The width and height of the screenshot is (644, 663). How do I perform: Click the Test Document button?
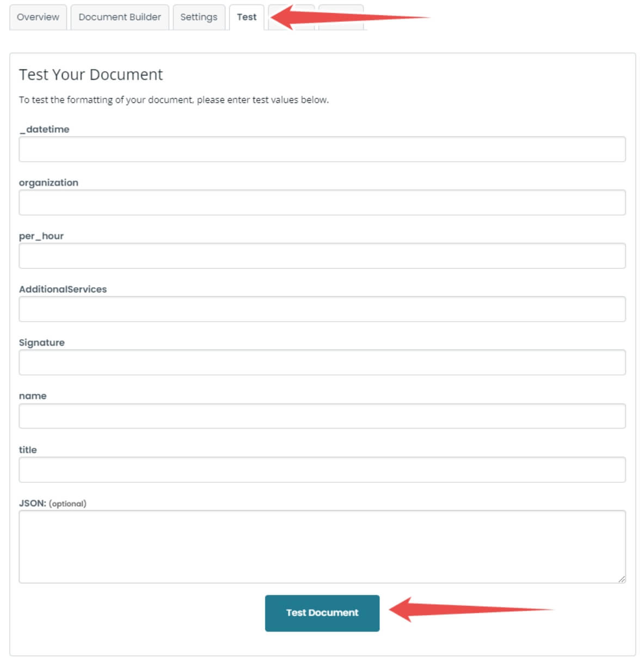pyautogui.click(x=322, y=612)
